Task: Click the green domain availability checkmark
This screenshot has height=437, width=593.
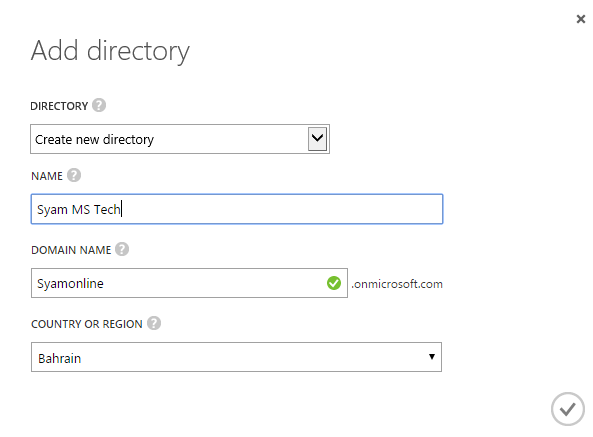Action: tap(334, 283)
